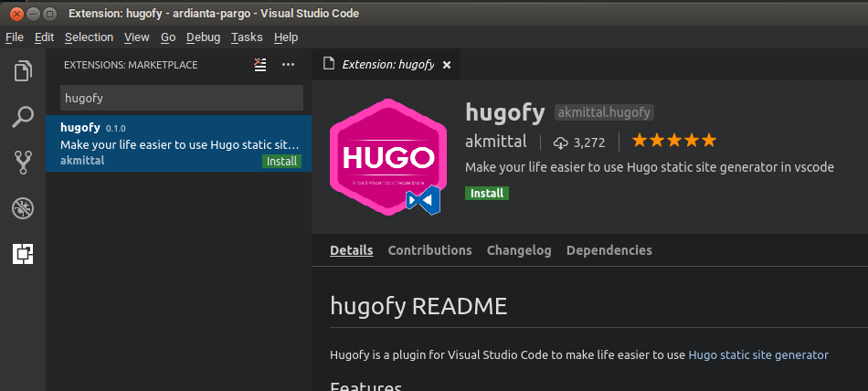Open the View menu
Image resolution: width=868 pixels, height=391 pixels.
tap(137, 37)
